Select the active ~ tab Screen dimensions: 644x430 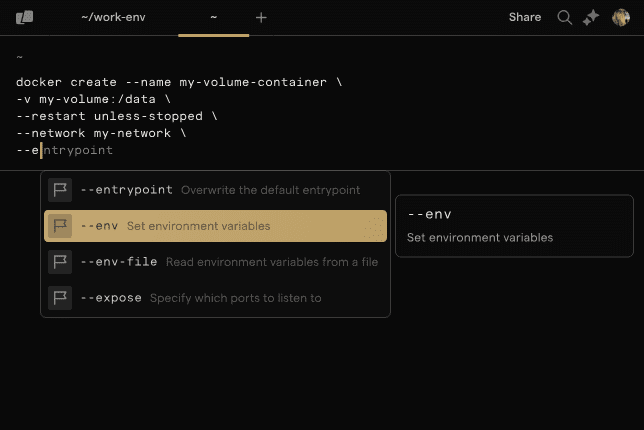(x=214, y=17)
